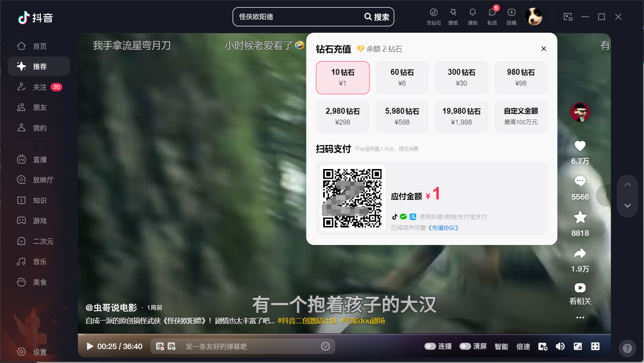Click the down chevron for next video
The image size is (644, 363).
626,206
